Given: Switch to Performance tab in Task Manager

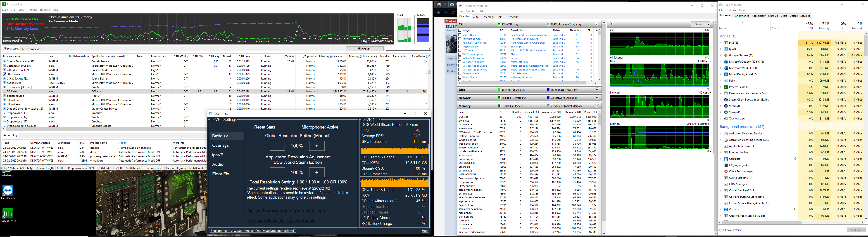Looking at the screenshot, I should (741, 16).
